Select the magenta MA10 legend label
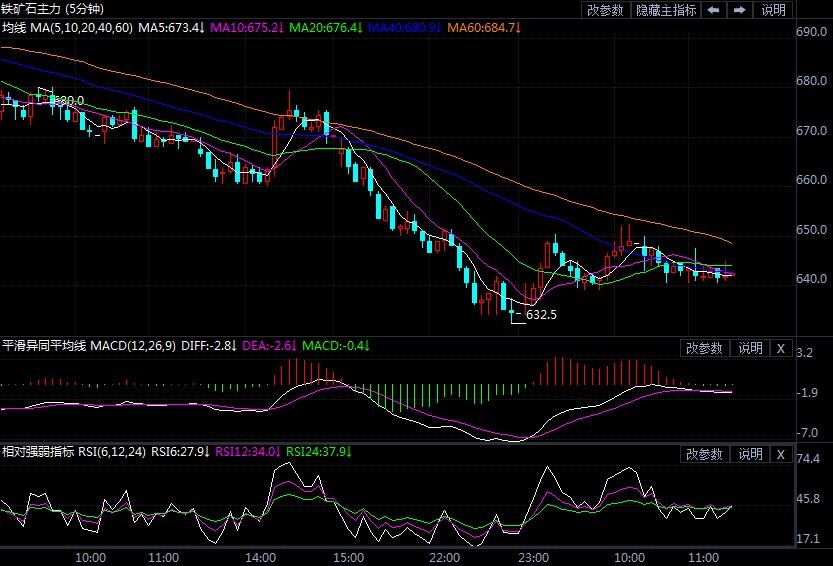The image size is (833, 566). pos(248,27)
